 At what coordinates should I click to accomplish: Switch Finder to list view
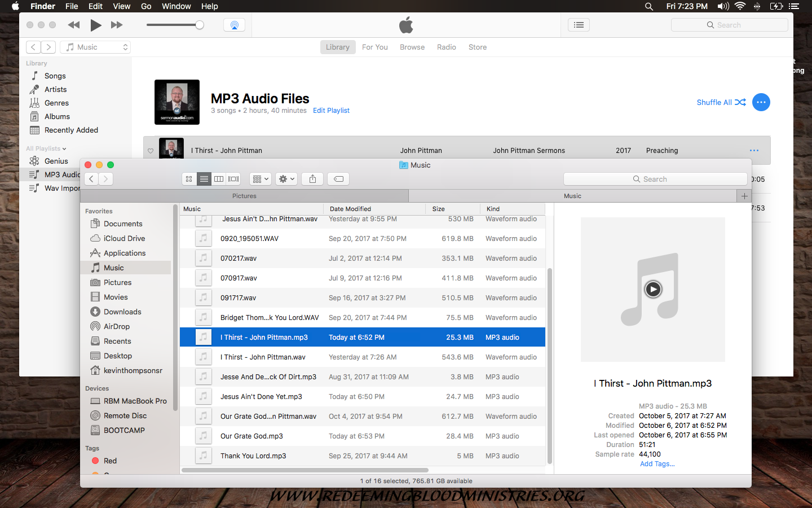pos(204,179)
